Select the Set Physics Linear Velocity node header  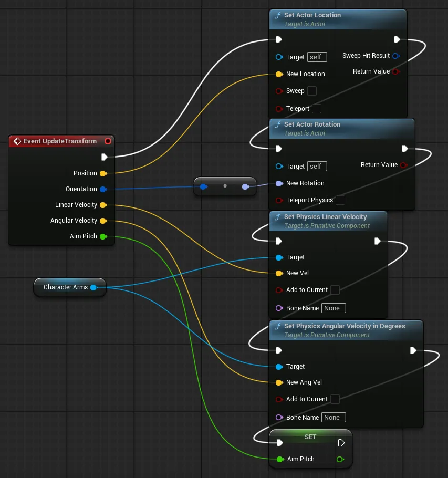[328, 221]
